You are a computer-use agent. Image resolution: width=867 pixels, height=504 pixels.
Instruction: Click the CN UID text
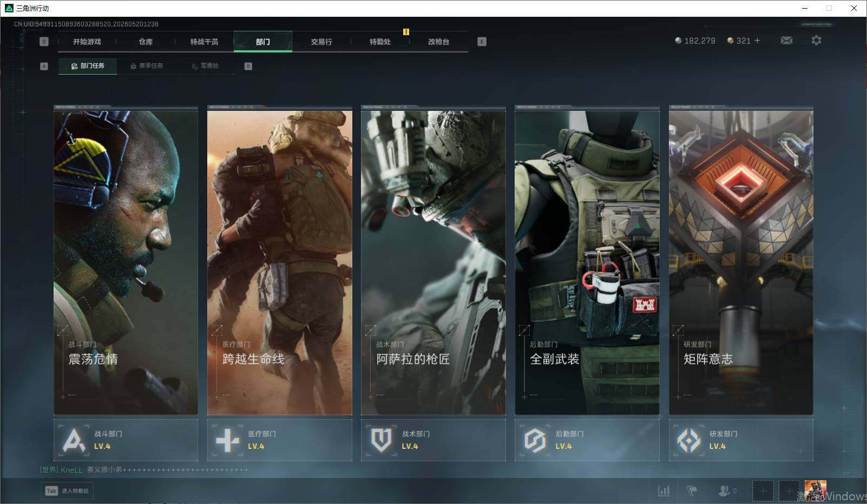(x=86, y=24)
